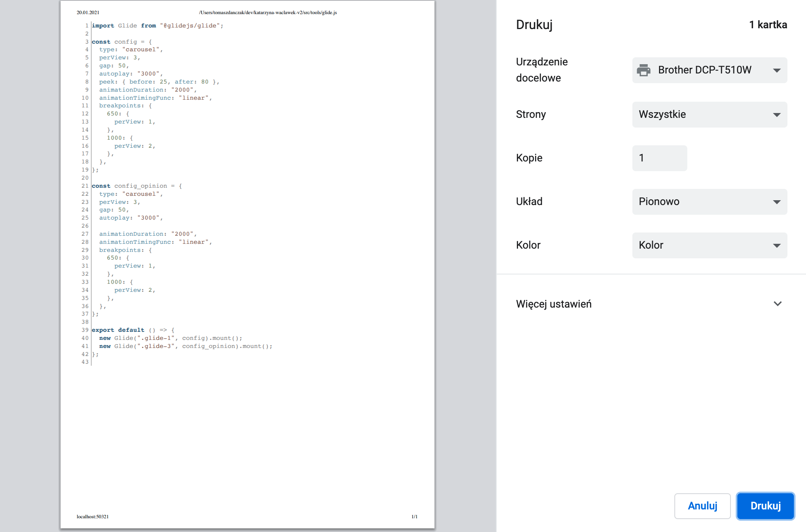The height and width of the screenshot is (532, 806).
Task: Click the 'Urządzenie docelowe' label
Action: (x=542, y=70)
